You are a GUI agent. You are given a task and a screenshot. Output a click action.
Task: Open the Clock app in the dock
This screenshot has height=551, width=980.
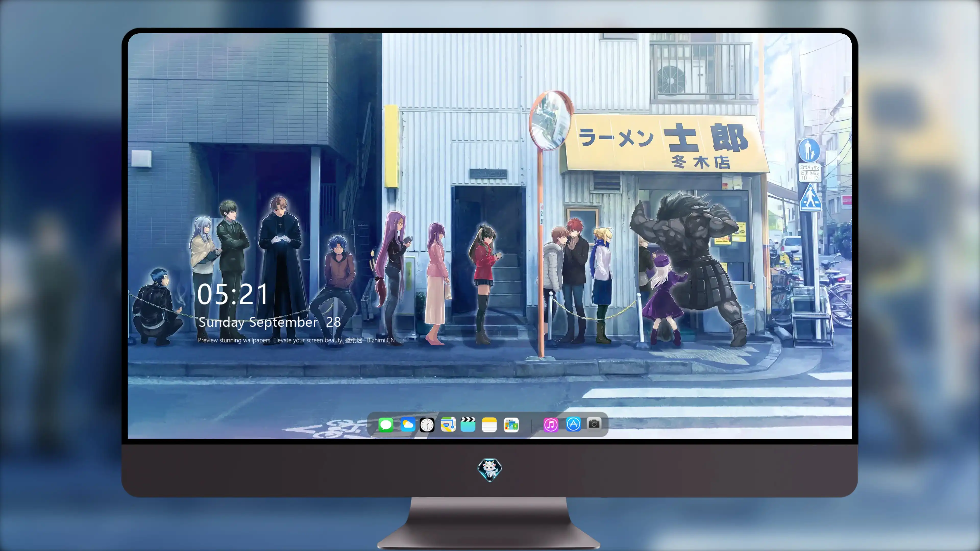tap(427, 425)
